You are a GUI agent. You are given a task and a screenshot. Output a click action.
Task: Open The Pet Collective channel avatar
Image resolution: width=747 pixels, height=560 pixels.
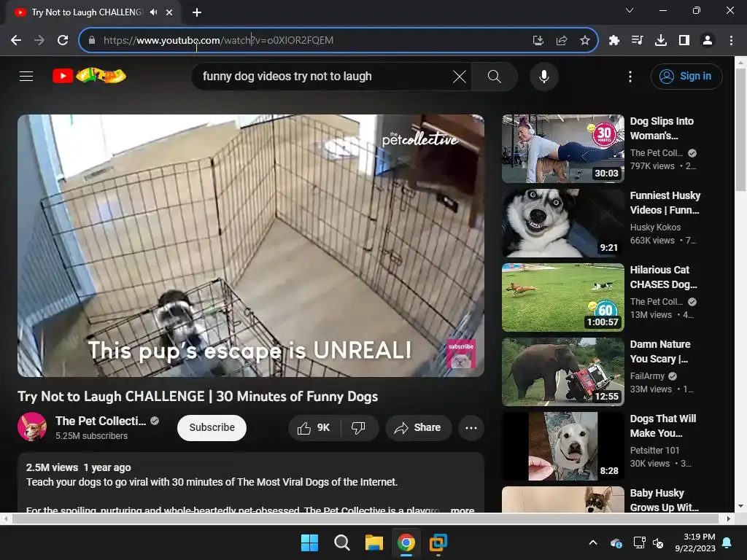point(32,427)
